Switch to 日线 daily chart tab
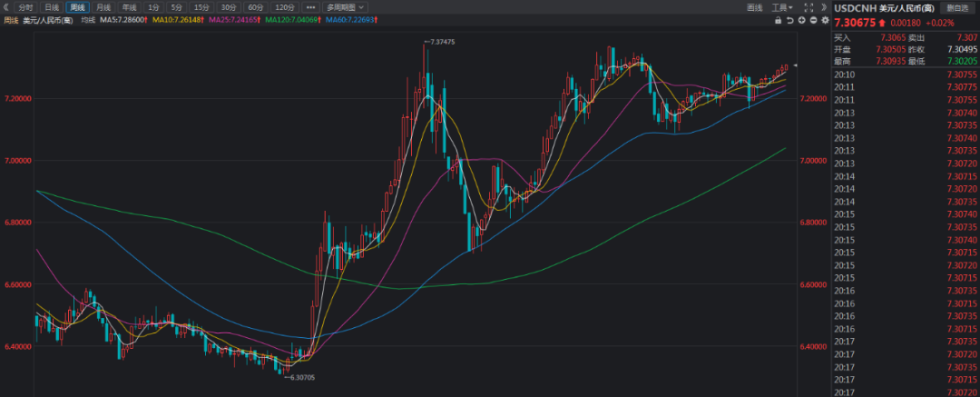980x397 pixels. coord(51,7)
